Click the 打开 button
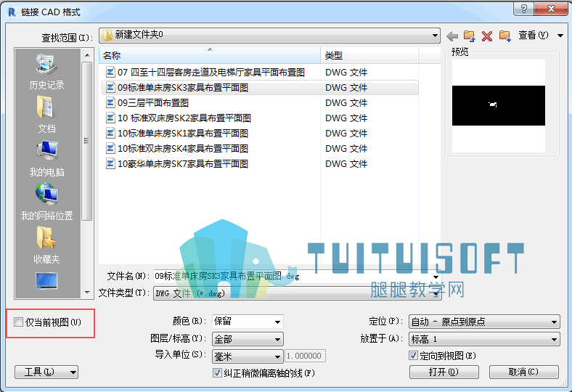The width and height of the screenshot is (572, 392). pyautogui.click(x=444, y=372)
